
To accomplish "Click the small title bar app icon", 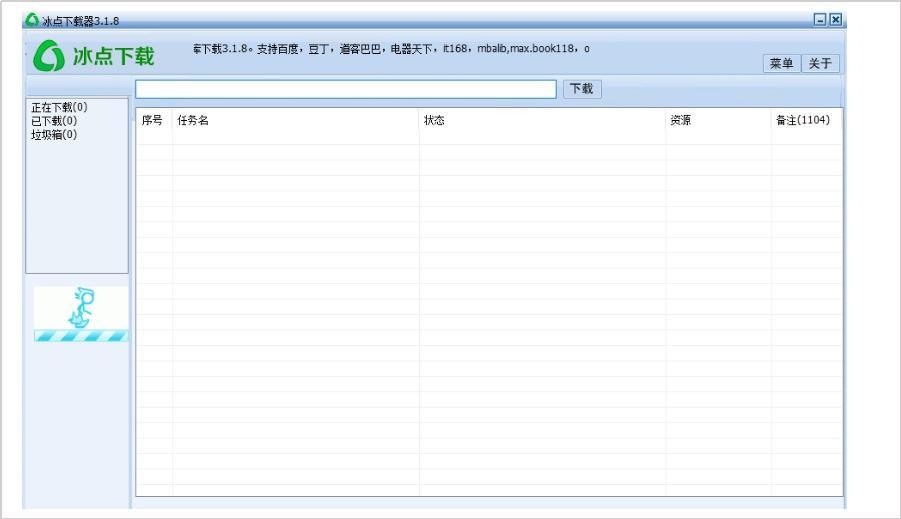I will click(x=32, y=20).
